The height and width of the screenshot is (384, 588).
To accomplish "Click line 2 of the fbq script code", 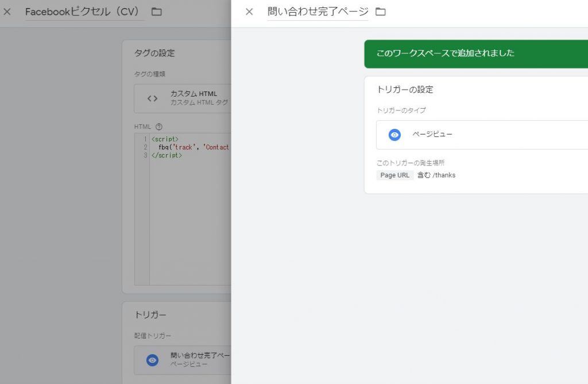I will pyautogui.click(x=189, y=147).
